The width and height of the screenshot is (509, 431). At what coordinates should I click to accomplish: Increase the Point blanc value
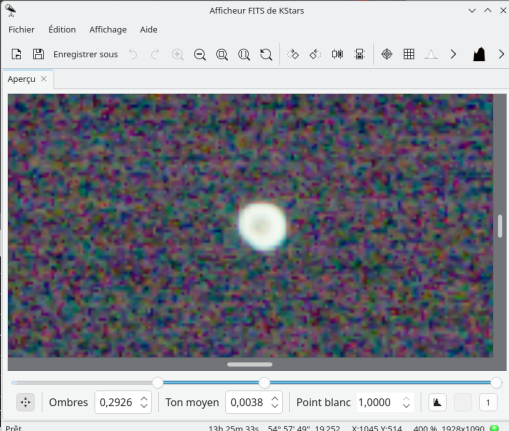pos(406,398)
